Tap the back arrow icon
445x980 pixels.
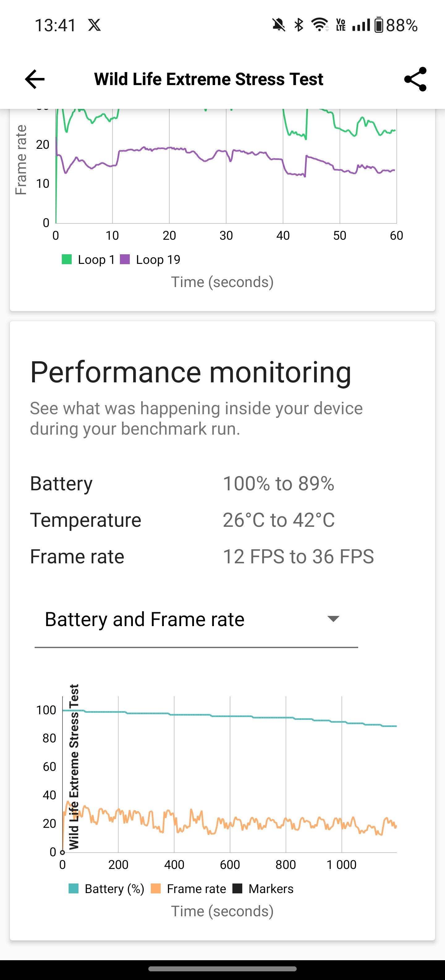[x=35, y=79]
